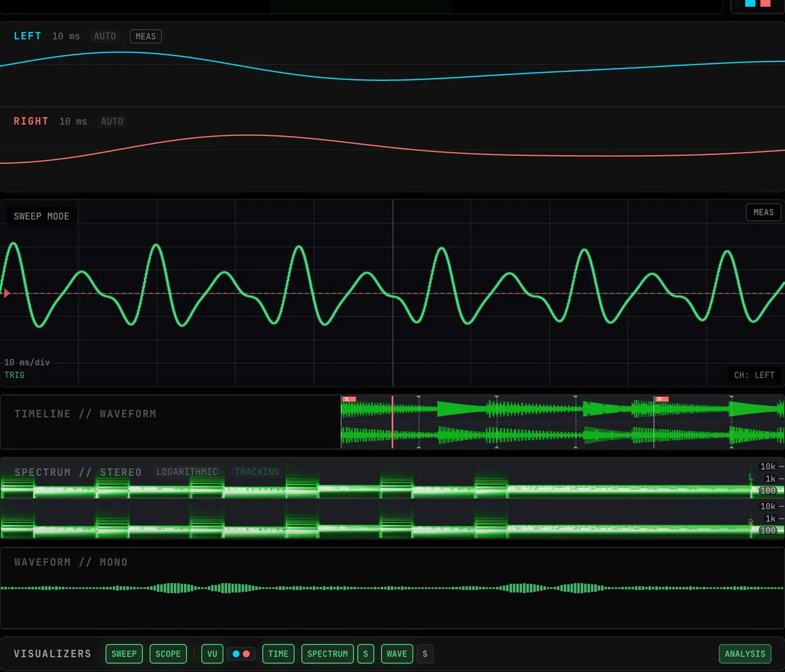
Task: Toggle the SPECTRUM visualizer button
Action: pos(327,654)
